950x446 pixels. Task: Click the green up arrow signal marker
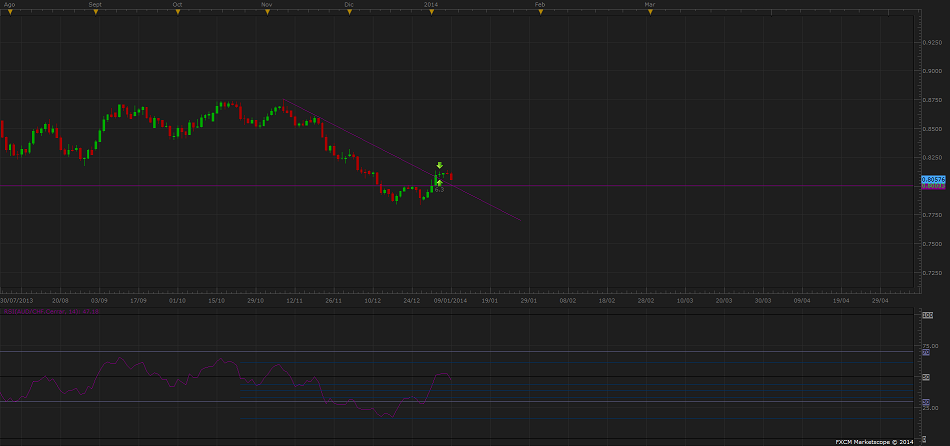coord(439,182)
